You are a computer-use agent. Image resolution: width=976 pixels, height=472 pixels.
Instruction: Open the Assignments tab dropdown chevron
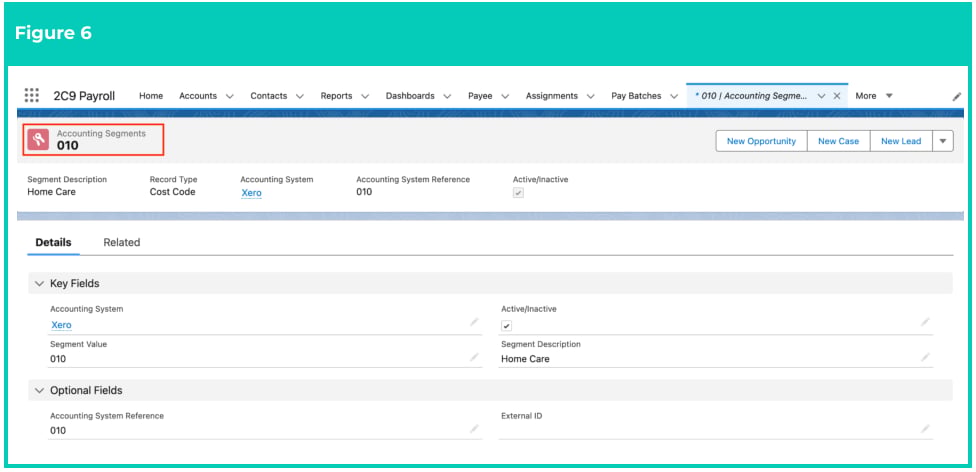[x=591, y=97]
